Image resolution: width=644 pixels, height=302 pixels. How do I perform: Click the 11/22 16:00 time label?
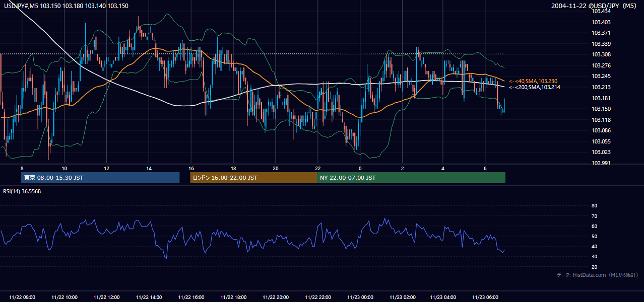click(191, 297)
